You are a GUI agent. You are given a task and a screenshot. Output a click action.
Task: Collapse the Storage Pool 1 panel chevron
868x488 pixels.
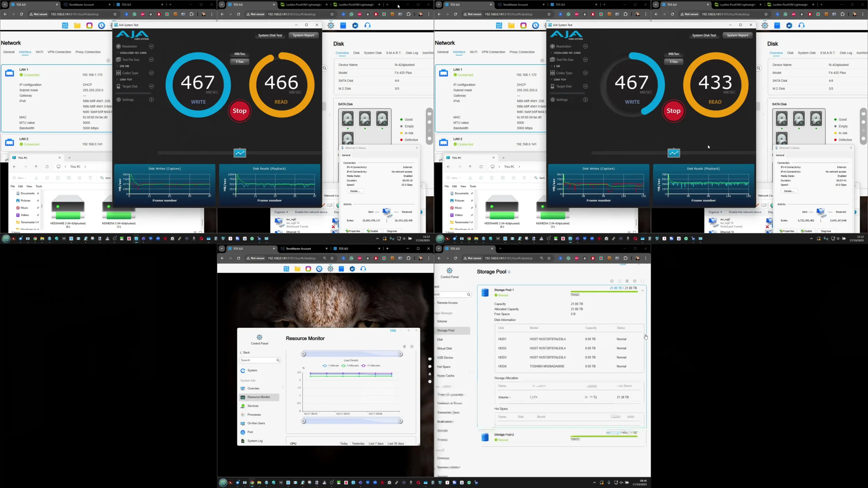pos(642,291)
